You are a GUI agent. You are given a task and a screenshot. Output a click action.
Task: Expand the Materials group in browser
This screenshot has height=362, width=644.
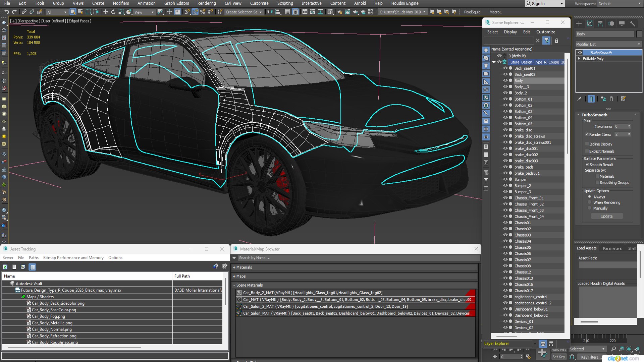point(234,267)
